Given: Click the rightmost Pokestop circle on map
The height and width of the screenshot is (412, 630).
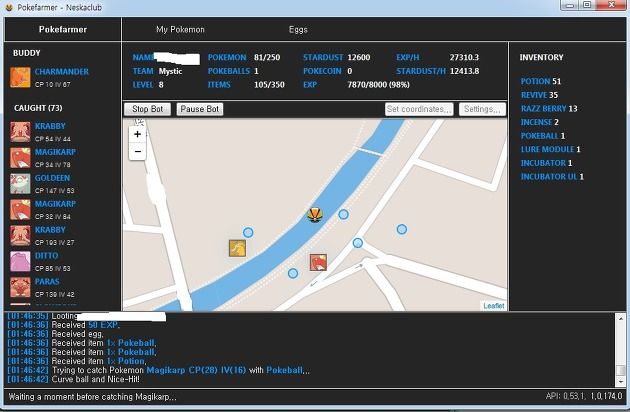Looking at the screenshot, I should [402, 229].
